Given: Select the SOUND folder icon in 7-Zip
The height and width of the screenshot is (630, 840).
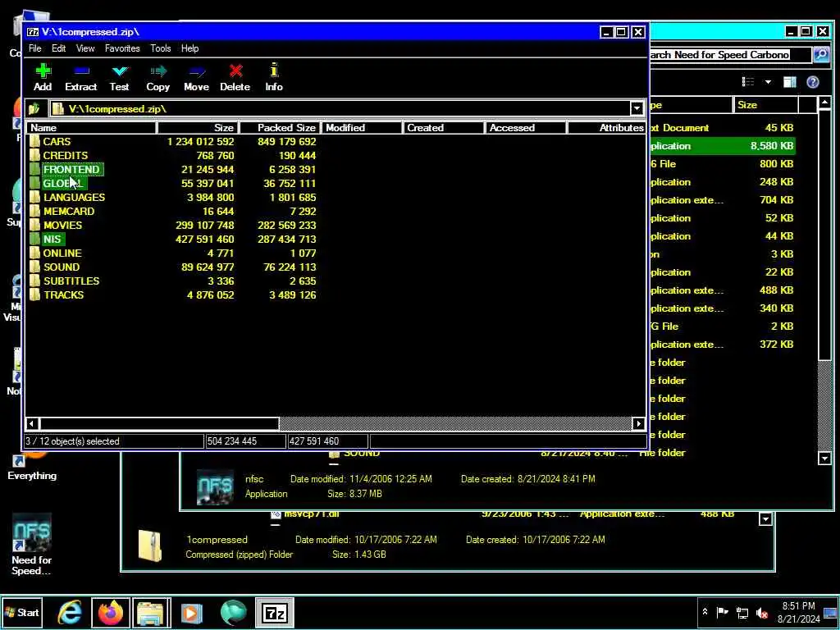Looking at the screenshot, I should pos(34,267).
